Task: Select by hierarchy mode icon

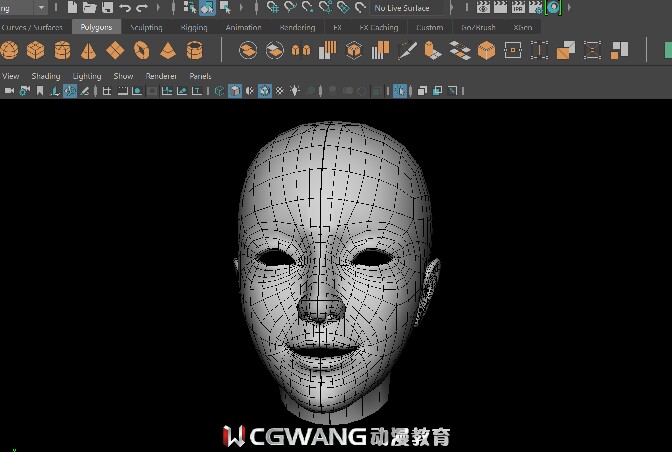Action: tap(189, 7)
